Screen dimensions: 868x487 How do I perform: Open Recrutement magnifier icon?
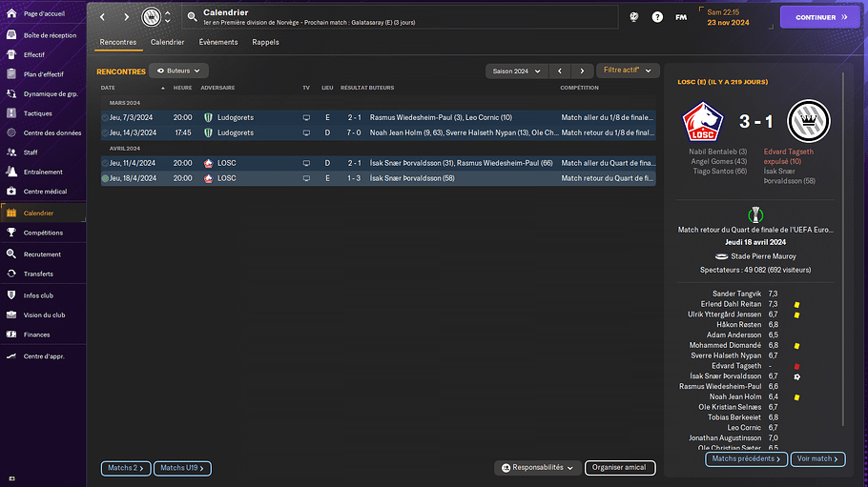11,254
